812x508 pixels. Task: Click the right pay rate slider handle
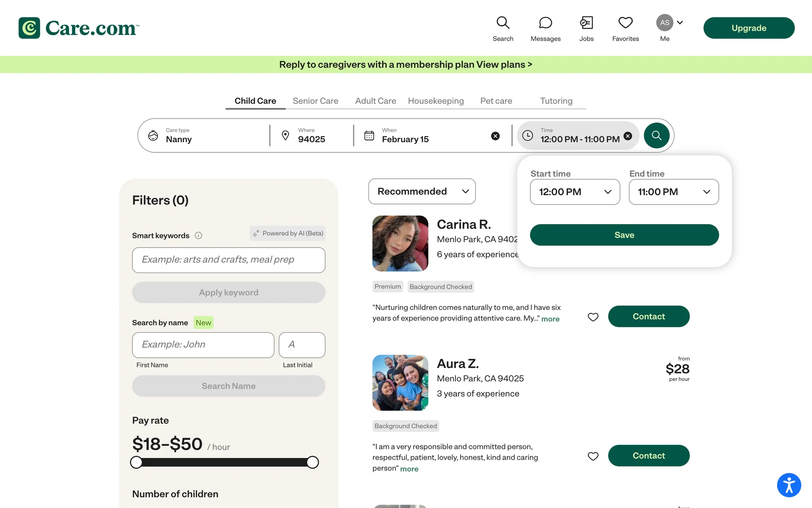[313, 462]
